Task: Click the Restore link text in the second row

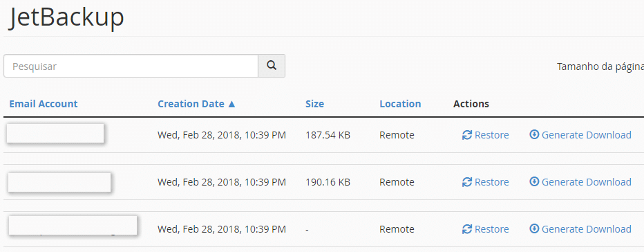Action: click(x=491, y=182)
